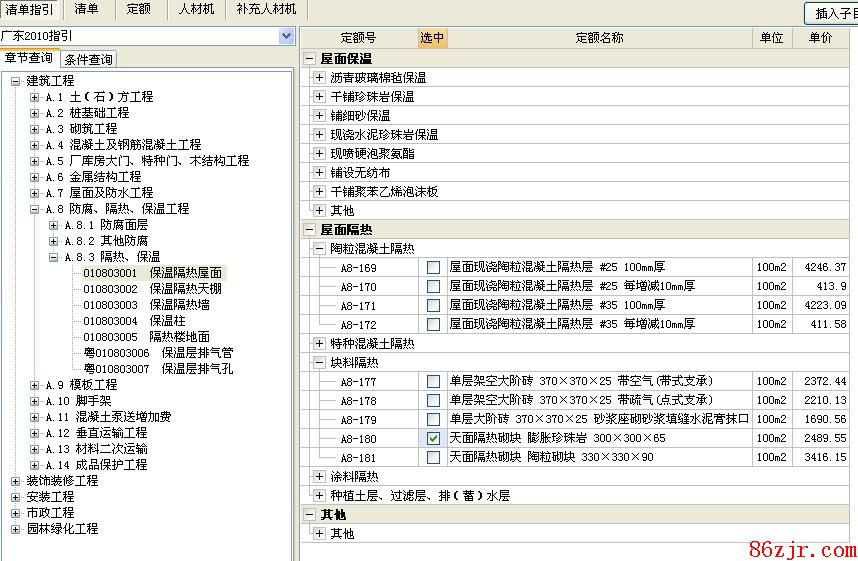Switch to the 定额 tab
The height and width of the screenshot is (561, 858).
point(138,9)
